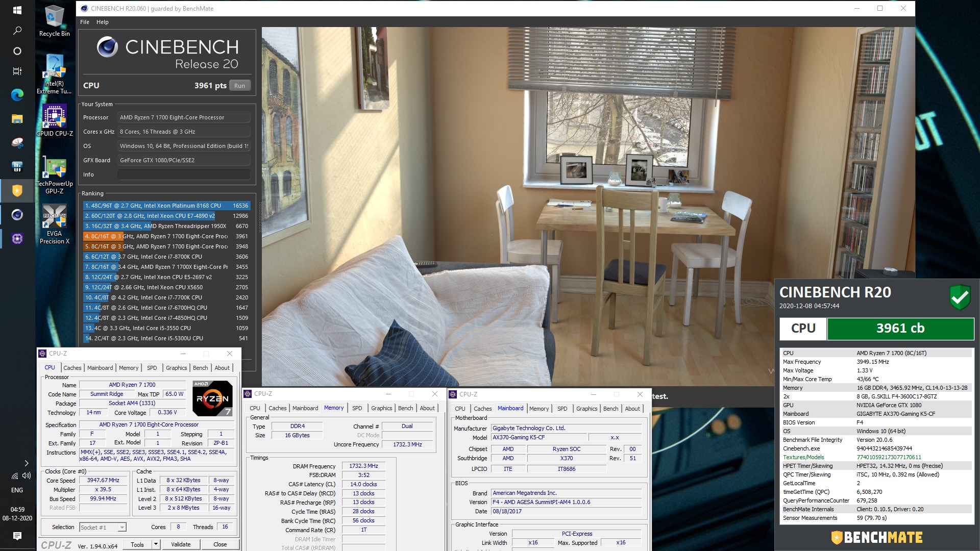
Task: Open TechPowerUp GPU-Z desktop shortcut
Action: pos(55,176)
